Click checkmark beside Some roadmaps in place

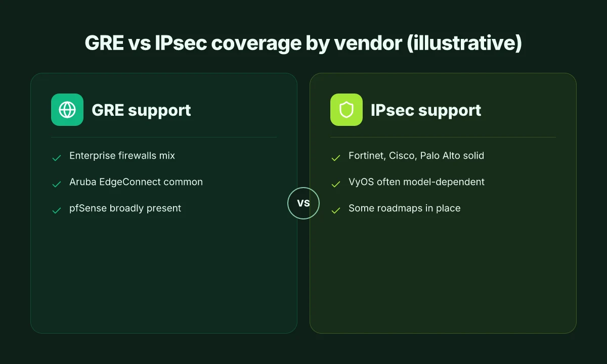tap(336, 211)
